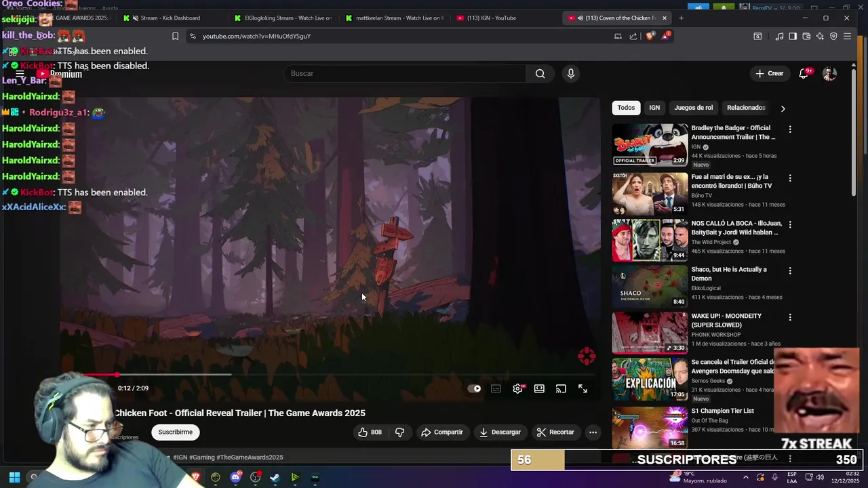Image resolution: width=868 pixels, height=488 pixels.
Task: Open WAKE UP! MOONDEITY video thumbnail
Action: pos(650,332)
